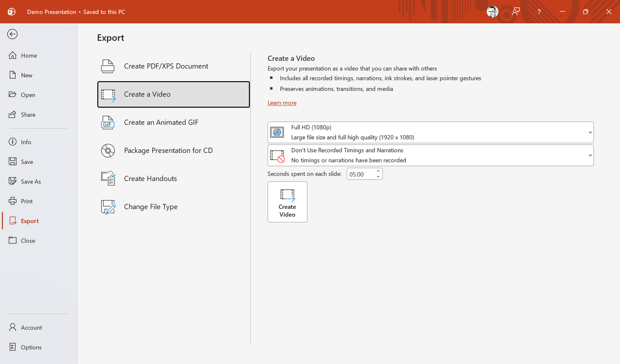Expand the recorded timings and narrations dropdown
The height and width of the screenshot is (364, 620).
click(589, 155)
